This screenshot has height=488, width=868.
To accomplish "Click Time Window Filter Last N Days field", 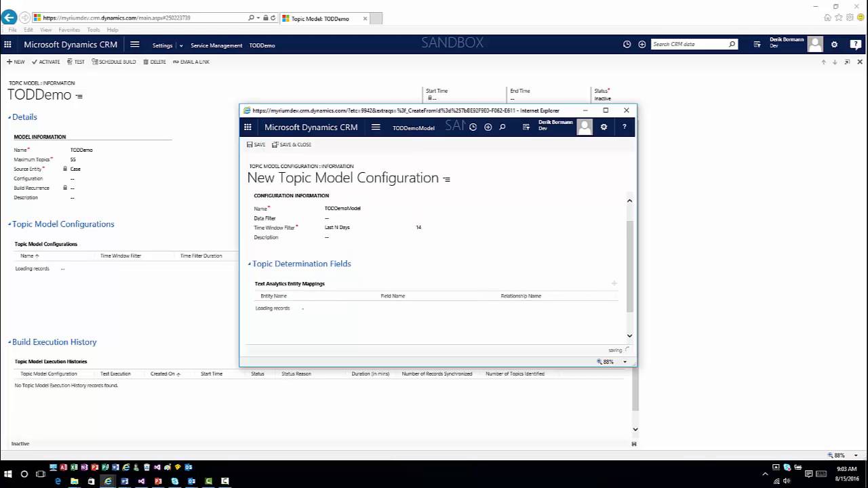I will tap(337, 227).
